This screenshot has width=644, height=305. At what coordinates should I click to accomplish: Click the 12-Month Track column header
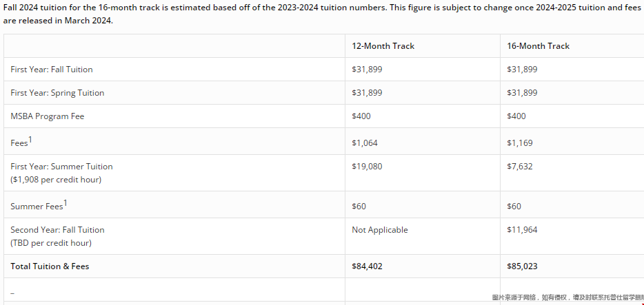pos(383,46)
